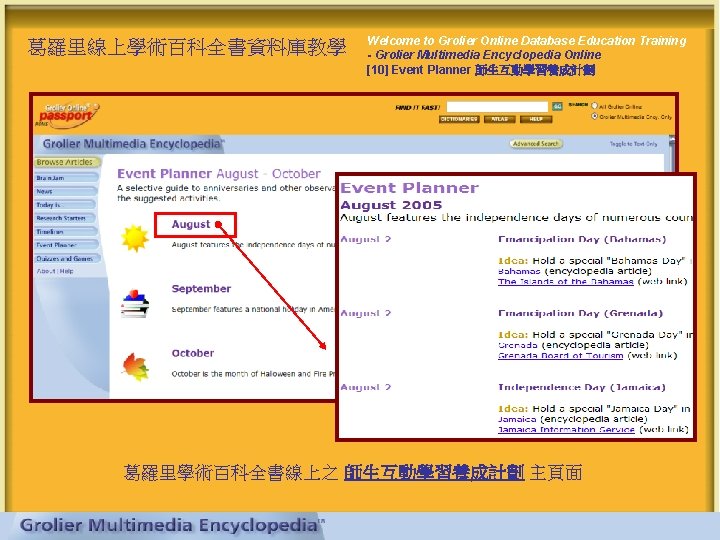Screen dimensions: 720x540
Task: Click Grenada Board of Tourism web link
Action: click(561, 355)
